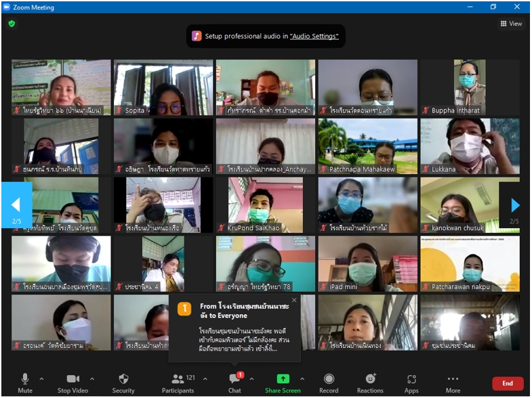The image size is (532, 398).
Task: Open the "Audio Settings" link
Action: [x=314, y=37]
